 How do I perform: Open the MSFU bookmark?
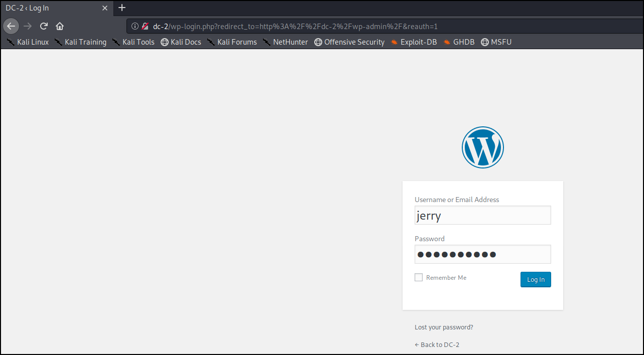pos(496,42)
